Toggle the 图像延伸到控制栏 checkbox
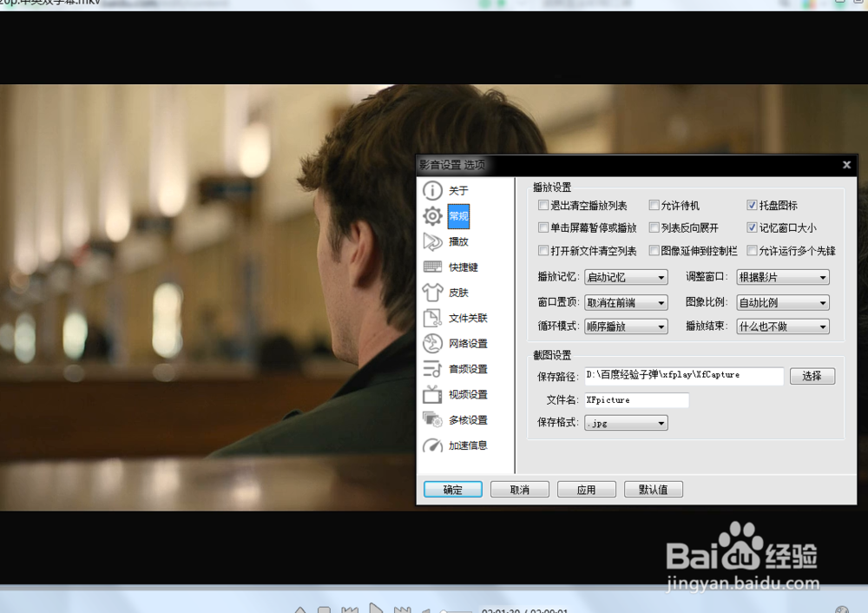Image resolution: width=868 pixels, height=613 pixels. tap(654, 251)
